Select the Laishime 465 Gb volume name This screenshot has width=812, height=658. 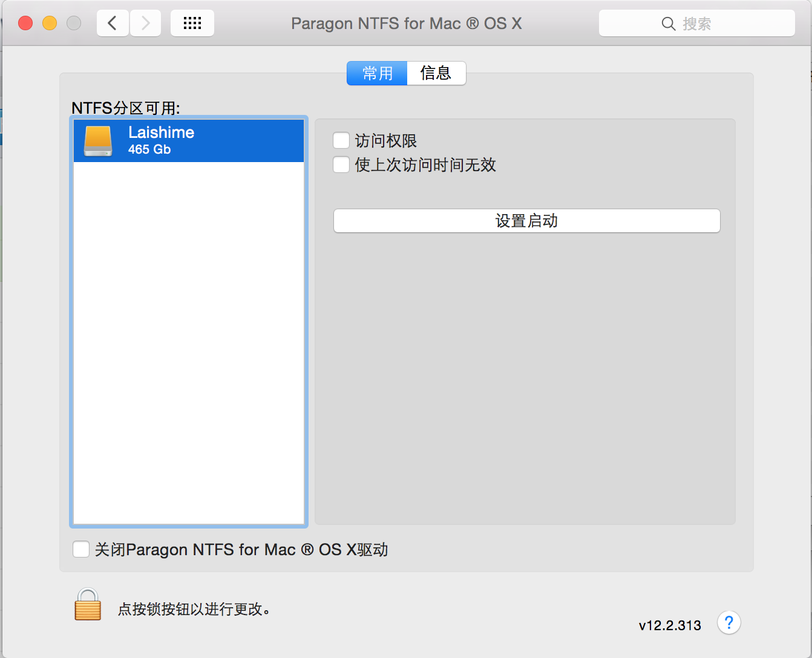[x=161, y=133]
